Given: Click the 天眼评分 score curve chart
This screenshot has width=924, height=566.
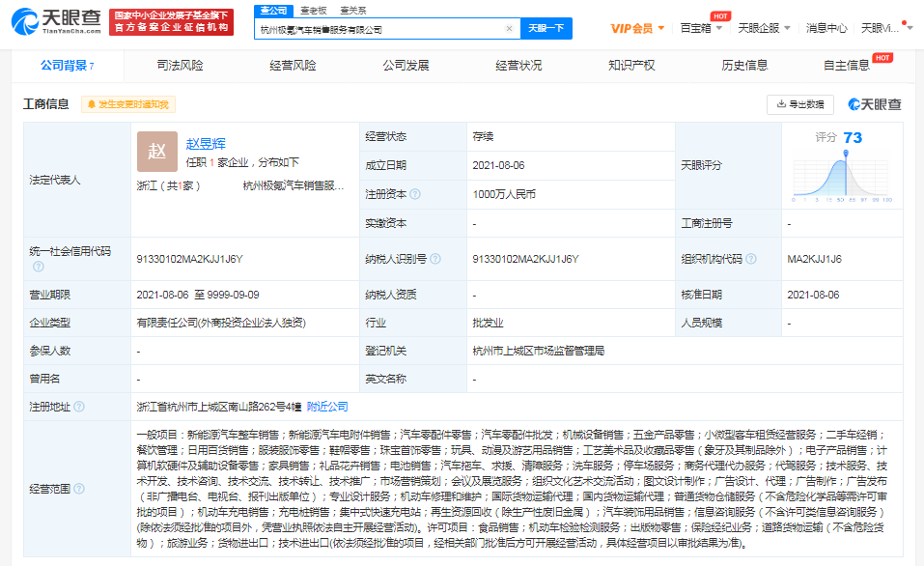Looking at the screenshot, I should pos(838,181).
